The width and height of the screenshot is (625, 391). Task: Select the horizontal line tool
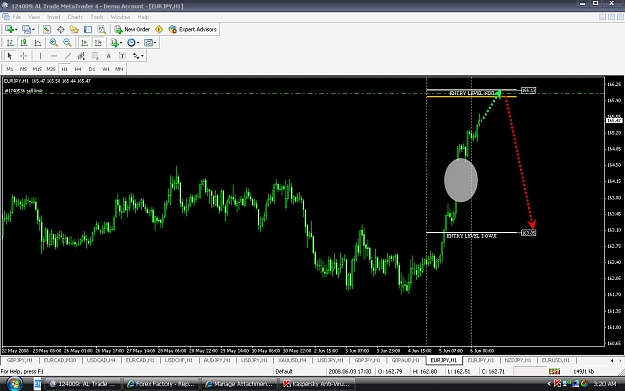54,56
